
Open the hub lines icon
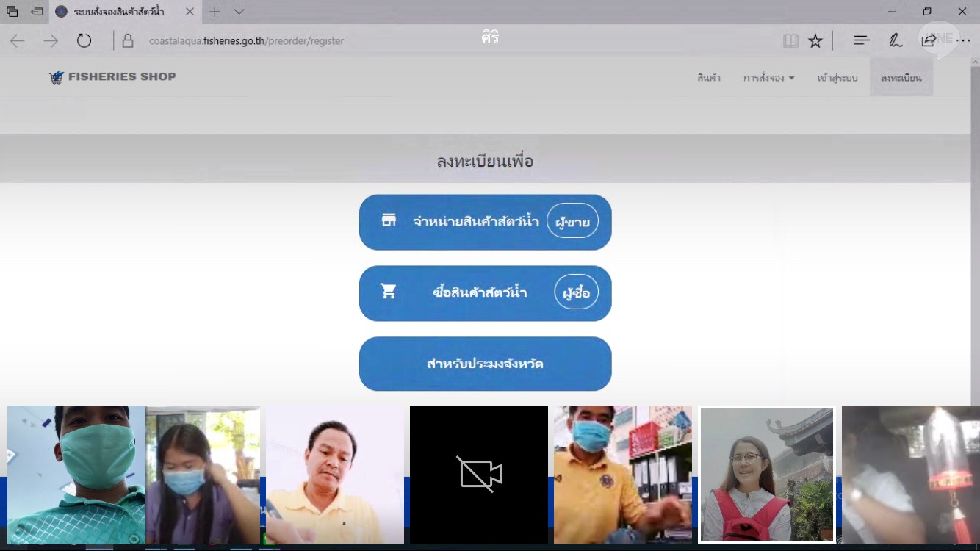[x=862, y=41]
